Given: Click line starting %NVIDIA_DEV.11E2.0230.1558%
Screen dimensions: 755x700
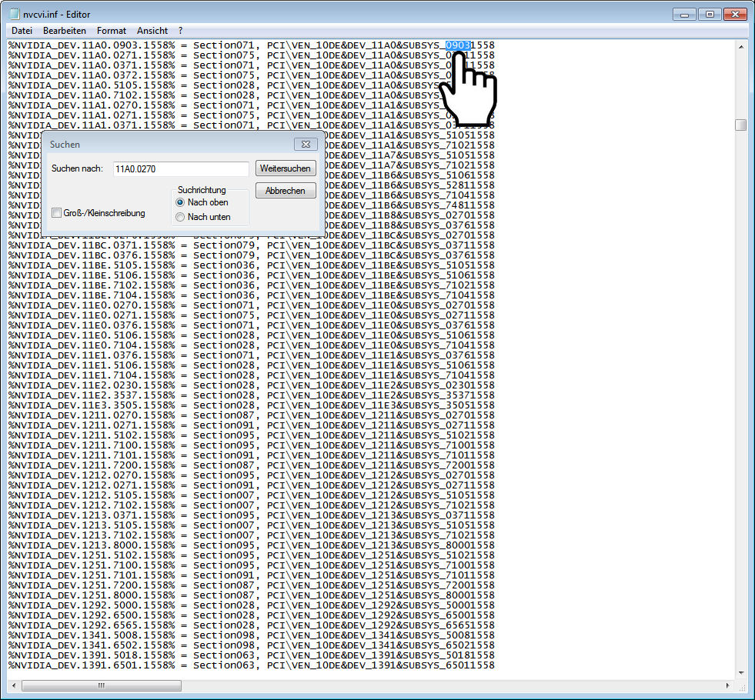Looking at the screenshot, I should click(252, 385).
